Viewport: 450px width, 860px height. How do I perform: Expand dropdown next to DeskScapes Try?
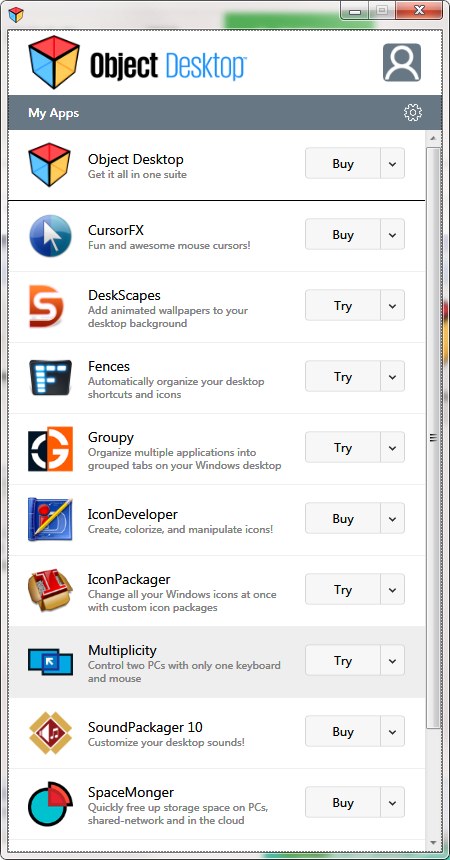pyautogui.click(x=392, y=305)
